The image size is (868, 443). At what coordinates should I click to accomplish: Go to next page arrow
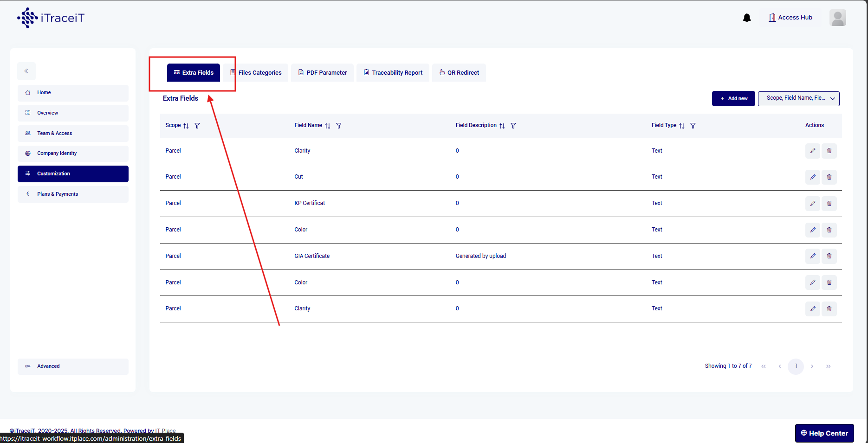[812, 366]
